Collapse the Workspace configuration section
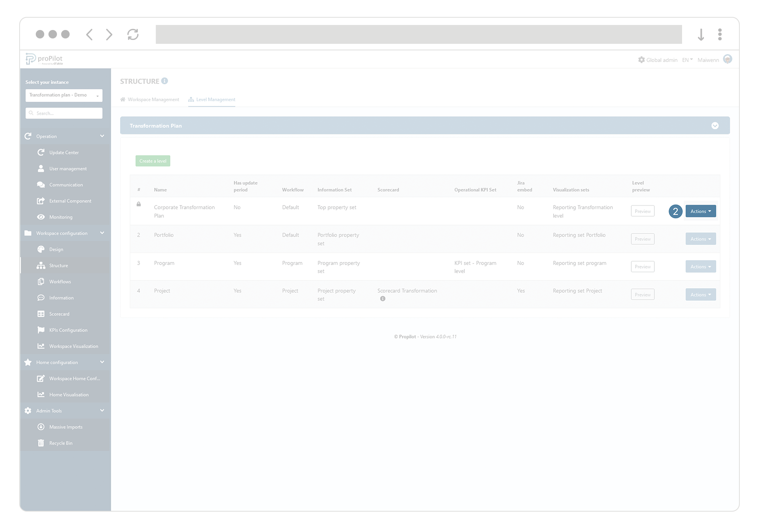This screenshot has height=532, width=759. 102,233
